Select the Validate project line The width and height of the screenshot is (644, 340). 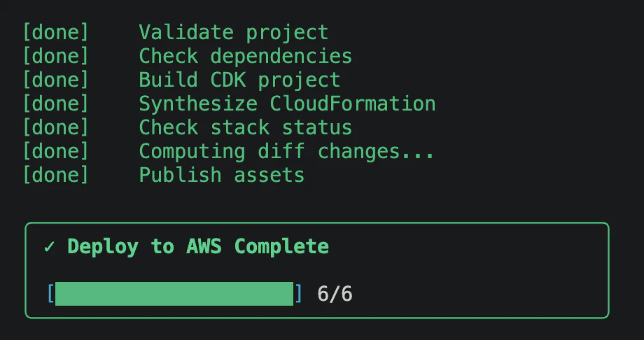[176, 32]
